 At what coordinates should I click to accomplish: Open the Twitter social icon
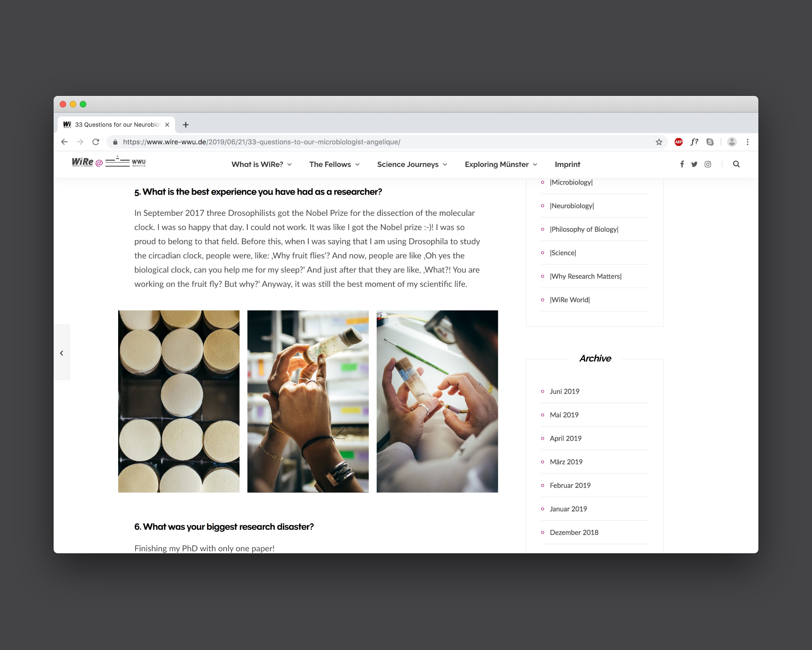tap(694, 164)
